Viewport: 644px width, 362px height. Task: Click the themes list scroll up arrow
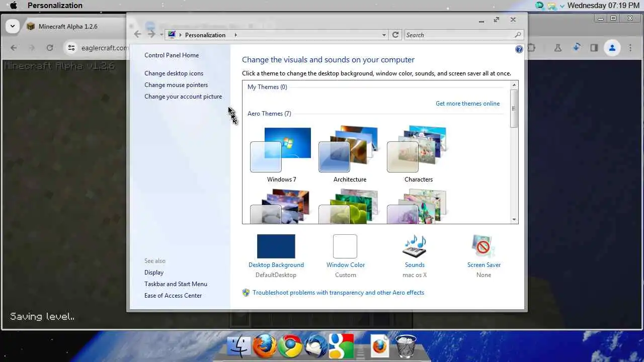[x=514, y=85]
